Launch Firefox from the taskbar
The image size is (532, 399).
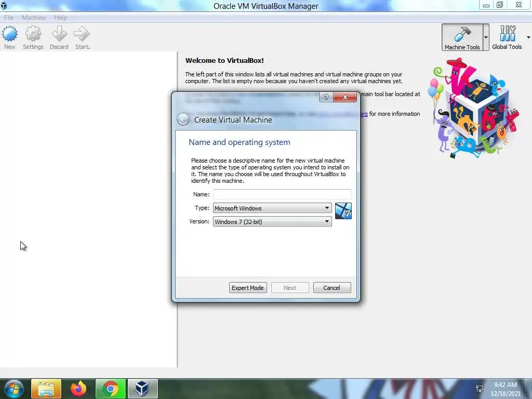click(x=78, y=389)
